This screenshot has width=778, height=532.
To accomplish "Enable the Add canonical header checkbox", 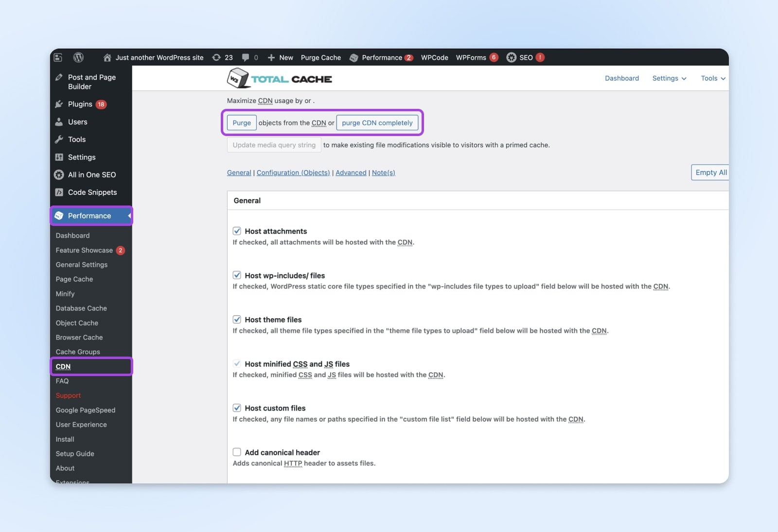I will click(237, 451).
